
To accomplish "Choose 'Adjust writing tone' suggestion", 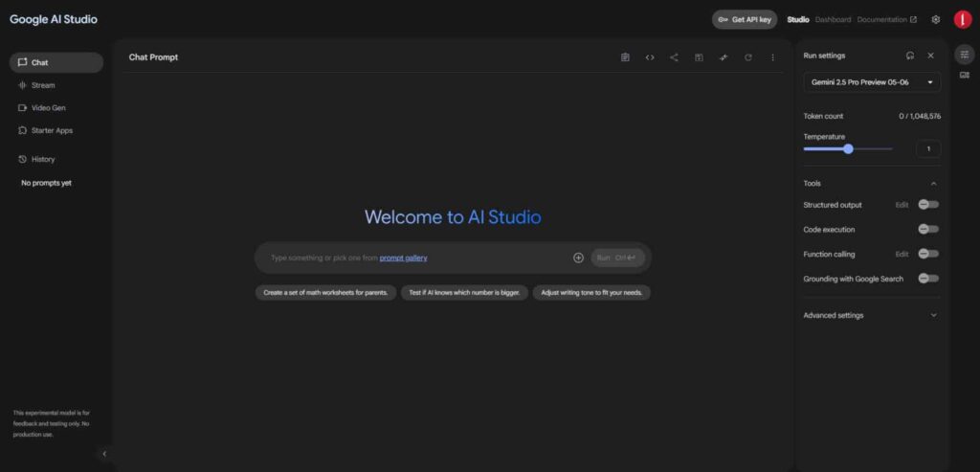I will [x=591, y=293].
